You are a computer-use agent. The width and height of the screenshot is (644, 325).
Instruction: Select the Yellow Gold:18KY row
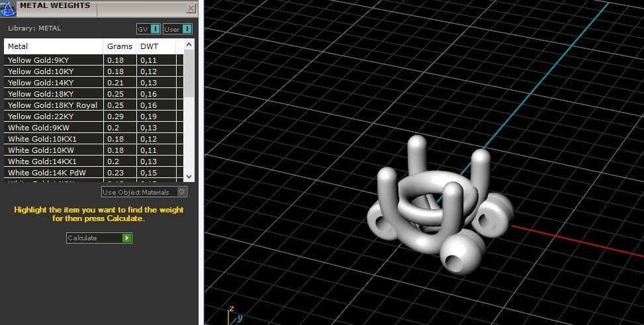(x=93, y=94)
